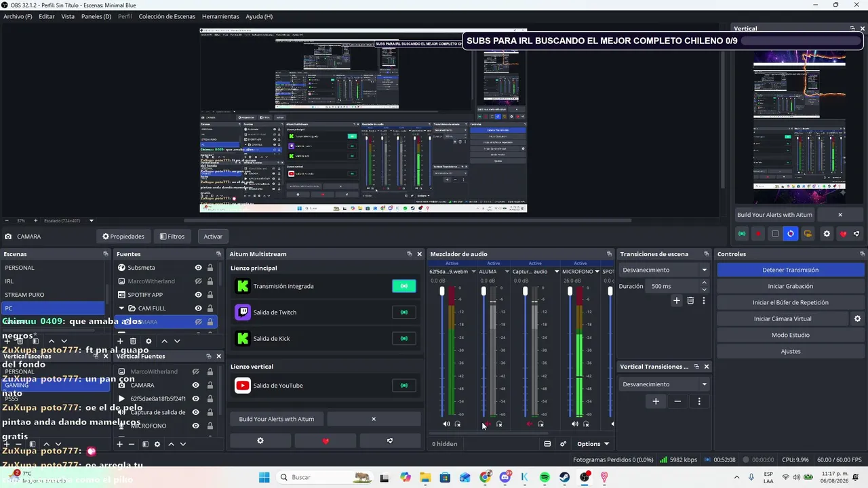Open the Colección de Escenas menu
868x488 pixels.
tap(167, 16)
